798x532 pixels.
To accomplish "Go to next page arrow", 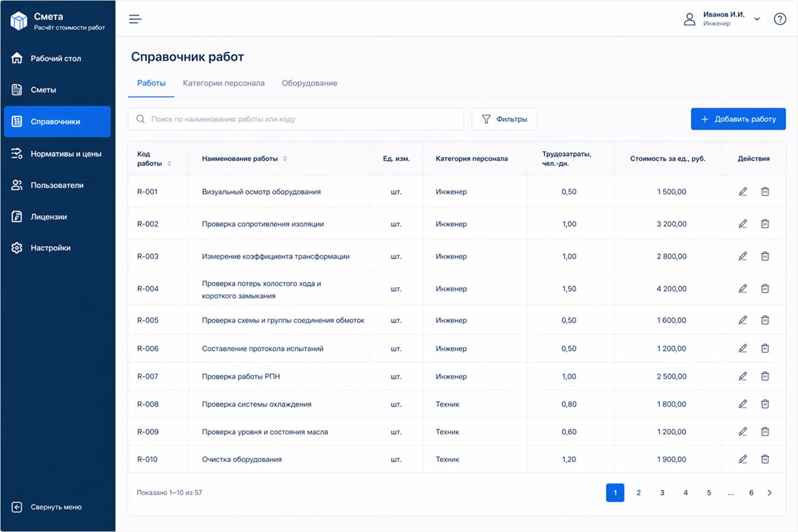I will pyautogui.click(x=769, y=493).
